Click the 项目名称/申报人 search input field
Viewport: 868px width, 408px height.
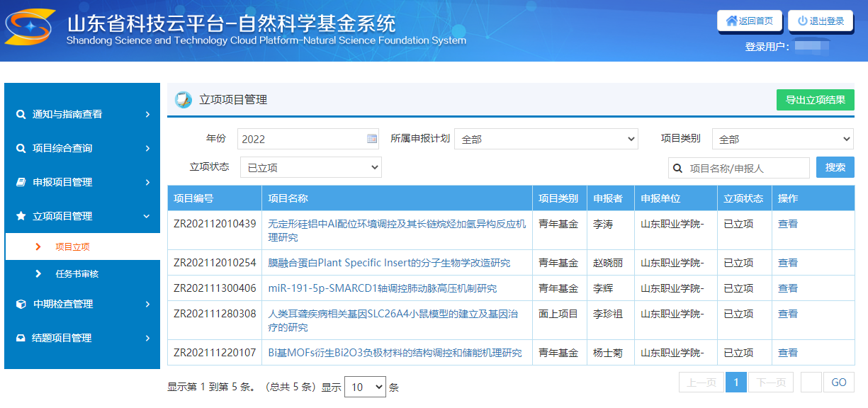coord(747,169)
